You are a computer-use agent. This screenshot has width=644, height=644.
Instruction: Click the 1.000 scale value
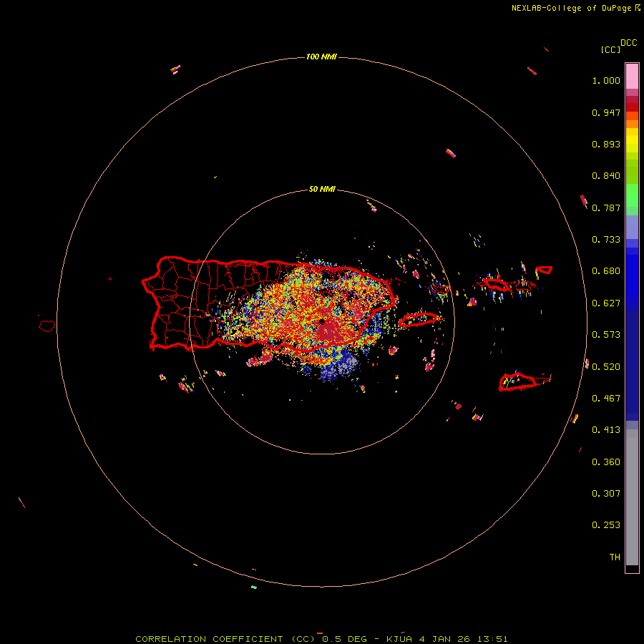606,80
